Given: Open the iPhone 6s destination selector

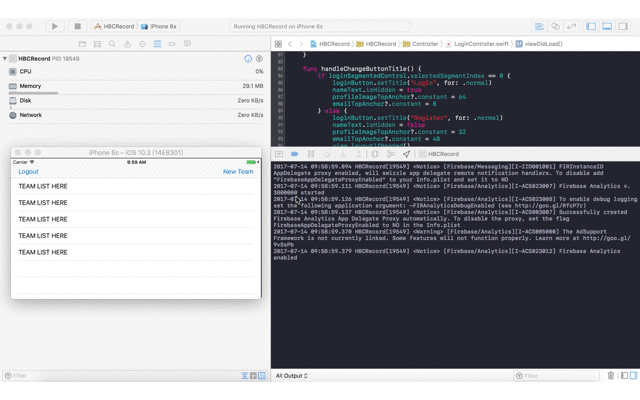Looking at the screenshot, I should (159, 27).
